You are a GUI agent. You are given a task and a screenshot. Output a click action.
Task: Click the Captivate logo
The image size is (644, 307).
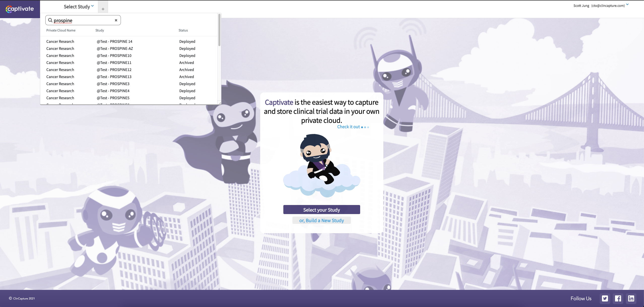pyautogui.click(x=20, y=9)
